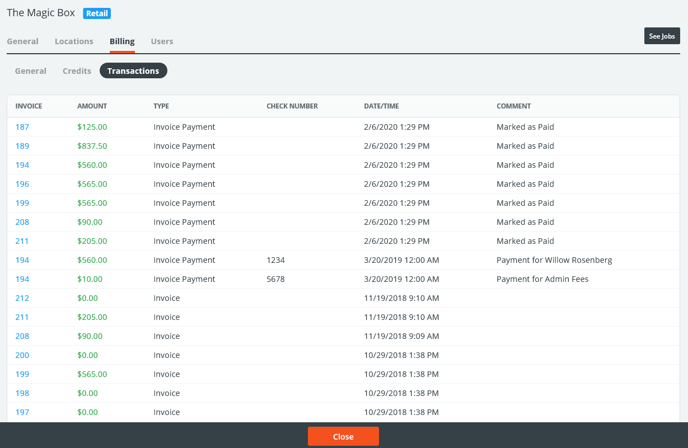Screen dimensions: 688x448
Task: Click invoice 196 link
Action: coord(22,184)
